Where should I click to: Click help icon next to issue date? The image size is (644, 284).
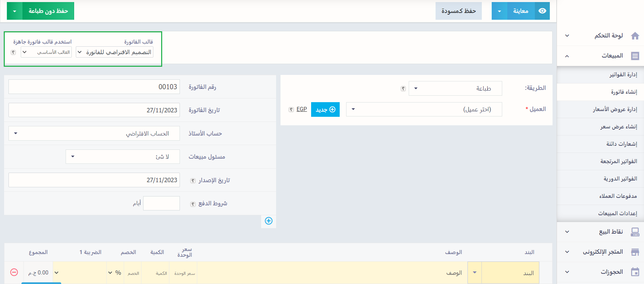click(x=193, y=181)
